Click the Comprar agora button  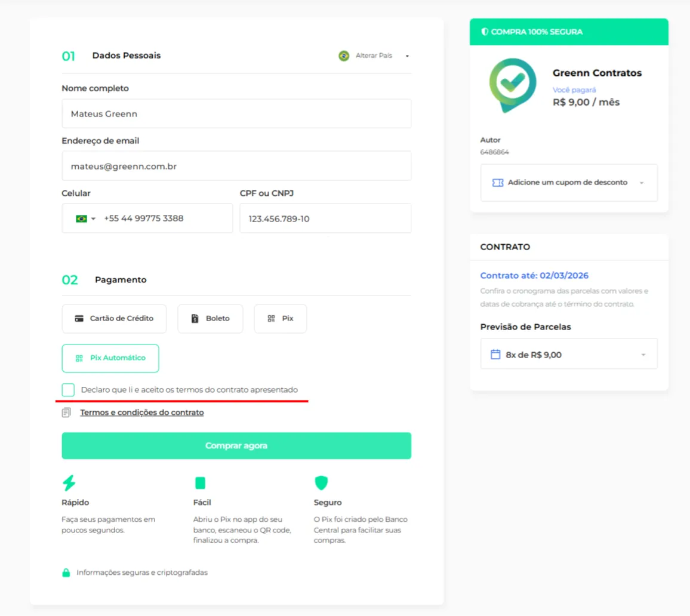(x=236, y=446)
